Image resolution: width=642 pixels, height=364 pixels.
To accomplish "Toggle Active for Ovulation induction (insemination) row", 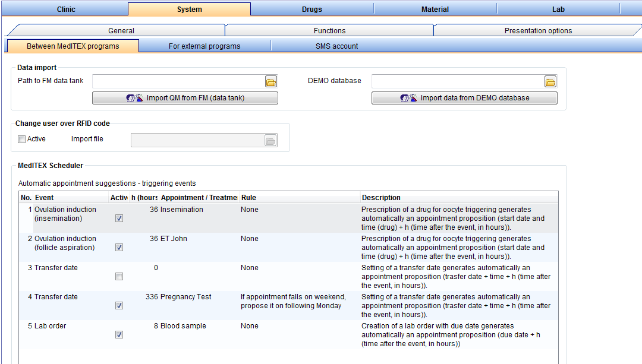I will [119, 219].
